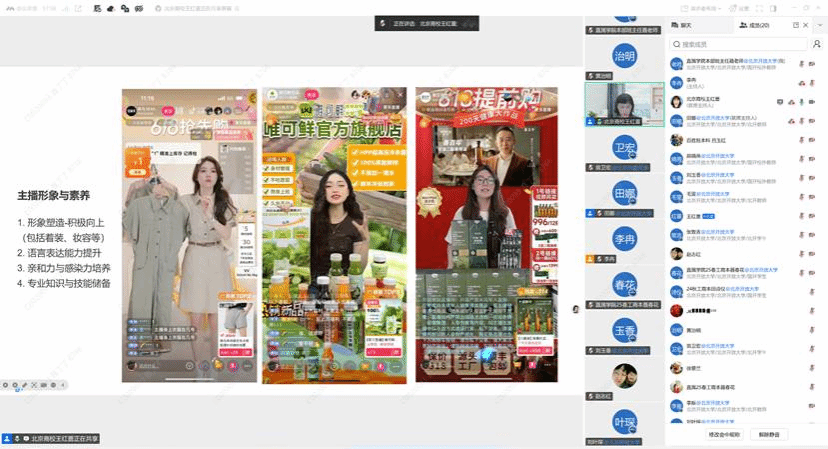Toggle camera for first member in list
This screenshot has height=449, width=828.
point(812,64)
